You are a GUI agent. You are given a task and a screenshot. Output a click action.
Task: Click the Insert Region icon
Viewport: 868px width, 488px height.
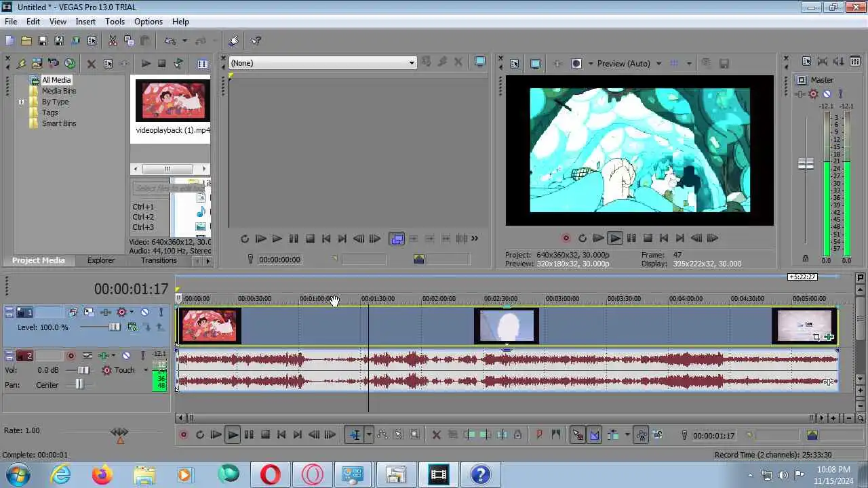pos(555,435)
